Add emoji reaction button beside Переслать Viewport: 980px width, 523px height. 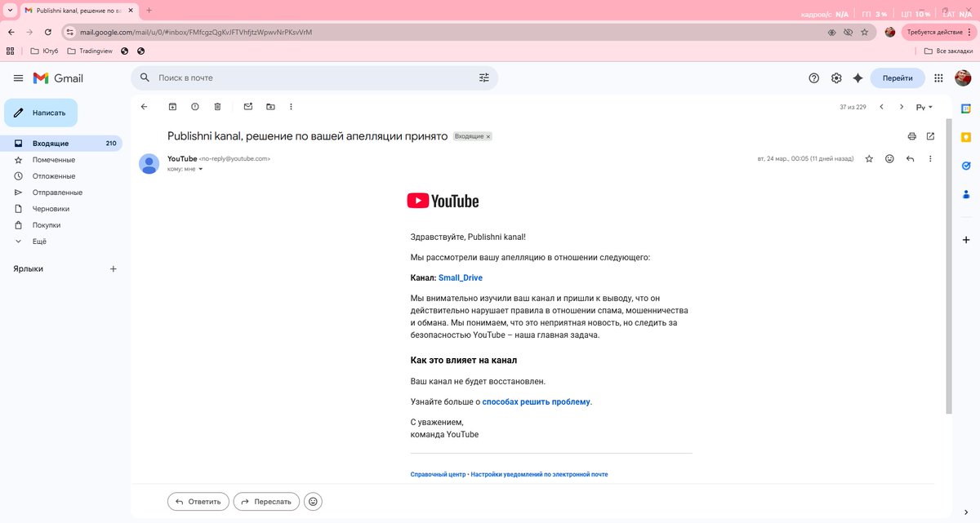pos(313,502)
